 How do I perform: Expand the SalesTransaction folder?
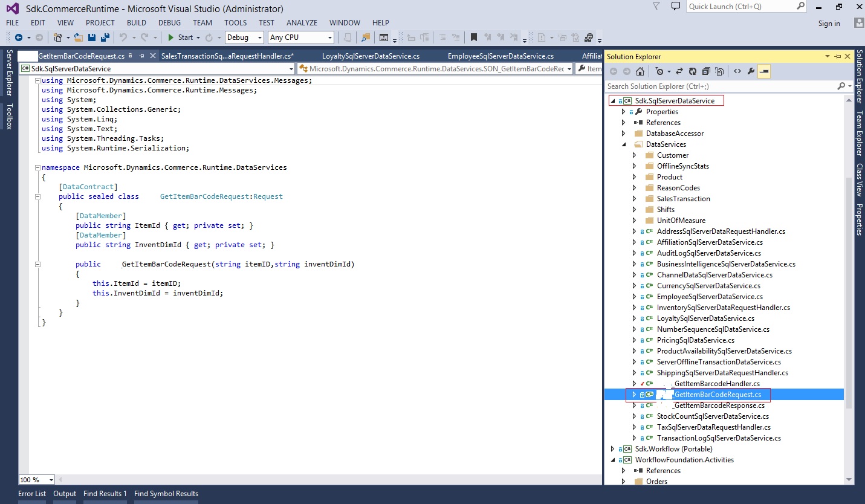click(634, 199)
